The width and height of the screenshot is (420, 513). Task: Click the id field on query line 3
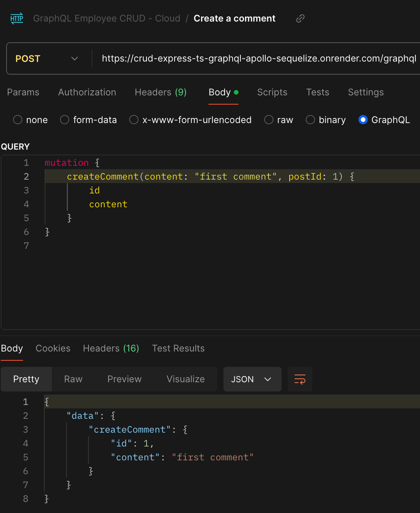tap(95, 190)
